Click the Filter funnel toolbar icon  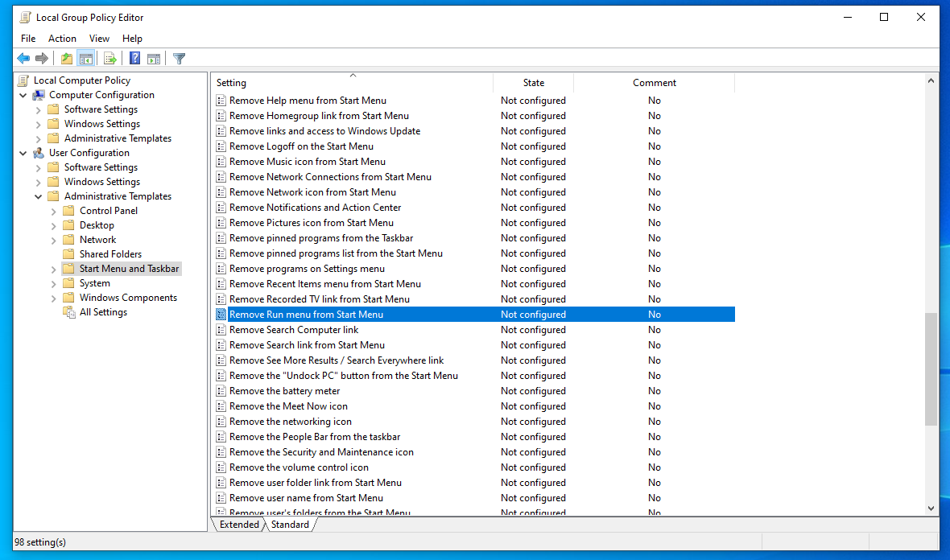[x=180, y=58]
